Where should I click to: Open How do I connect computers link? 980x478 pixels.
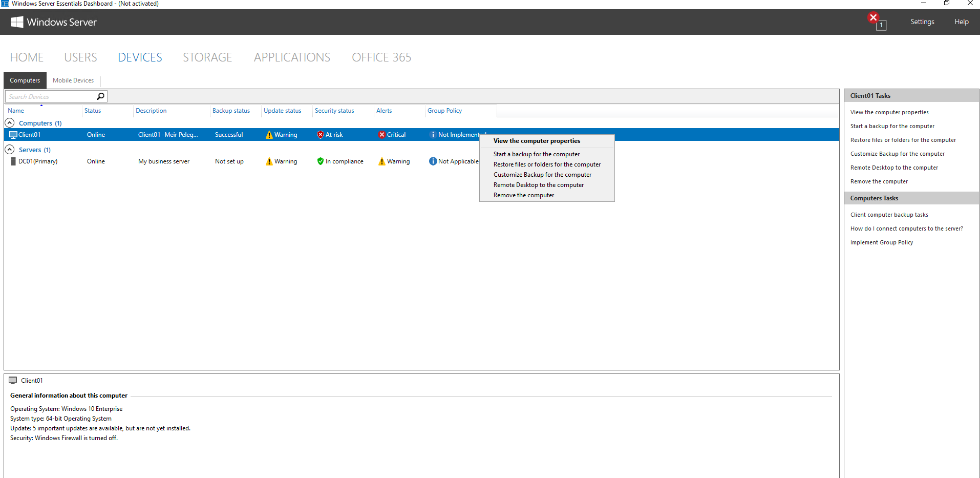click(x=907, y=228)
